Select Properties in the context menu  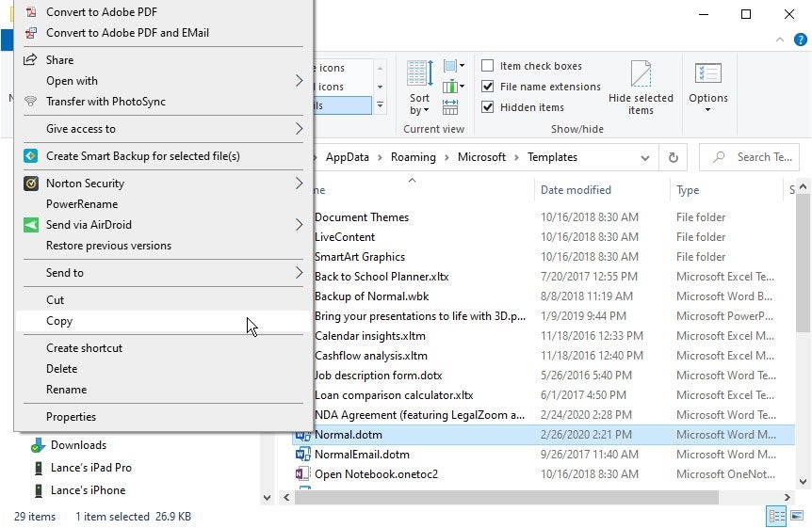pyautogui.click(x=71, y=417)
